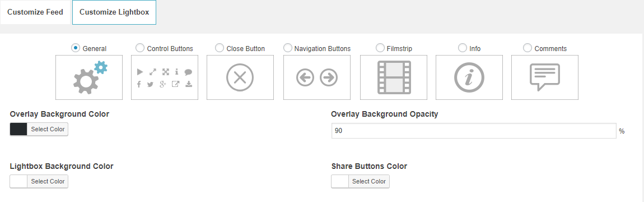Click the General gears icon tile
This screenshot has height=202, width=644.
(89, 77)
